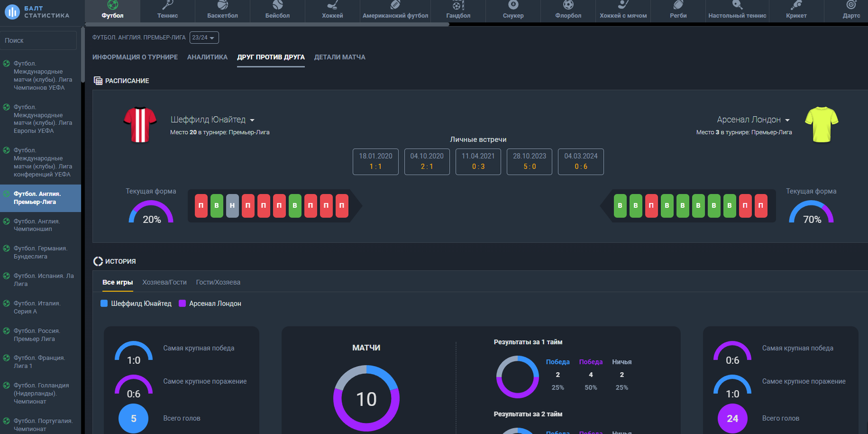Screen dimensions: 868x434
Task: Click the Шеффилд 20% form gauge
Action: coord(151,213)
